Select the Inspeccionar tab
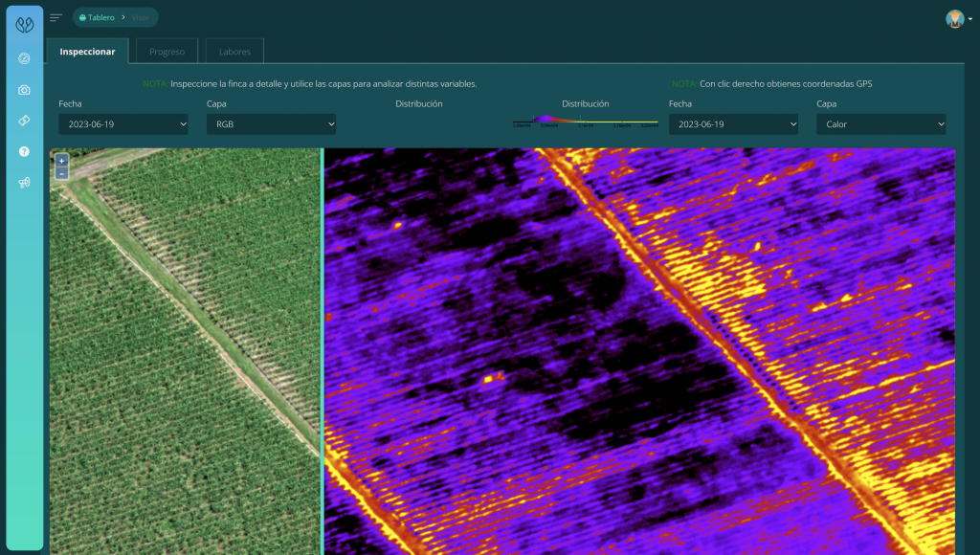The image size is (980, 555). tap(87, 52)
